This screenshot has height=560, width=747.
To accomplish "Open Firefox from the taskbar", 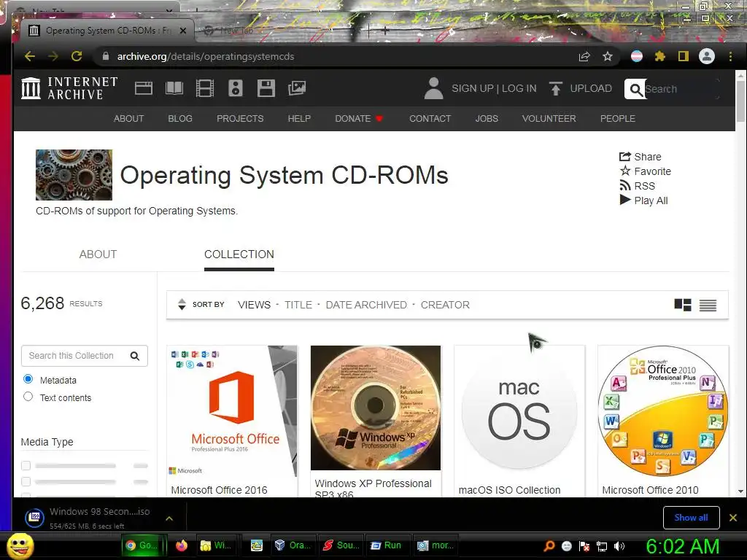I will [182, 545].
